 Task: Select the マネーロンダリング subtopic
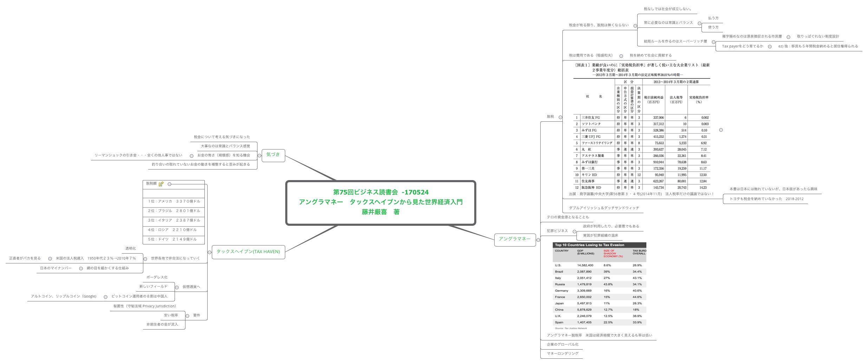562,353
